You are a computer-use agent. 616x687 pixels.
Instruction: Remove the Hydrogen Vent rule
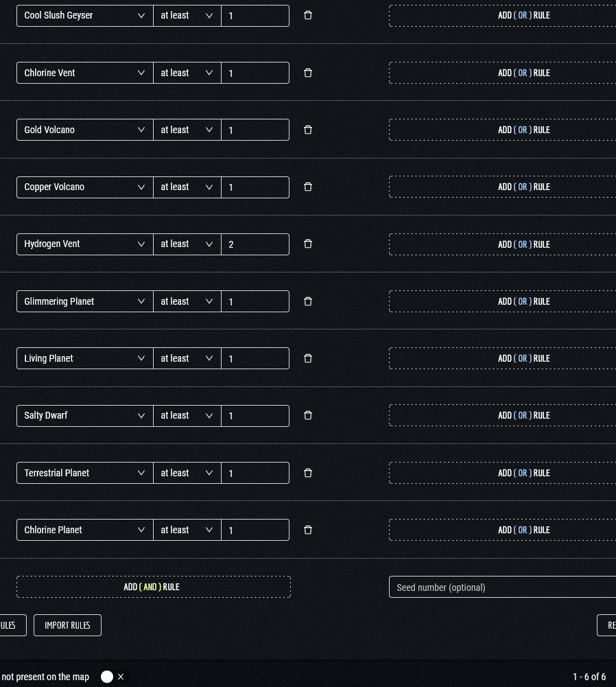[x=308, y=244]
